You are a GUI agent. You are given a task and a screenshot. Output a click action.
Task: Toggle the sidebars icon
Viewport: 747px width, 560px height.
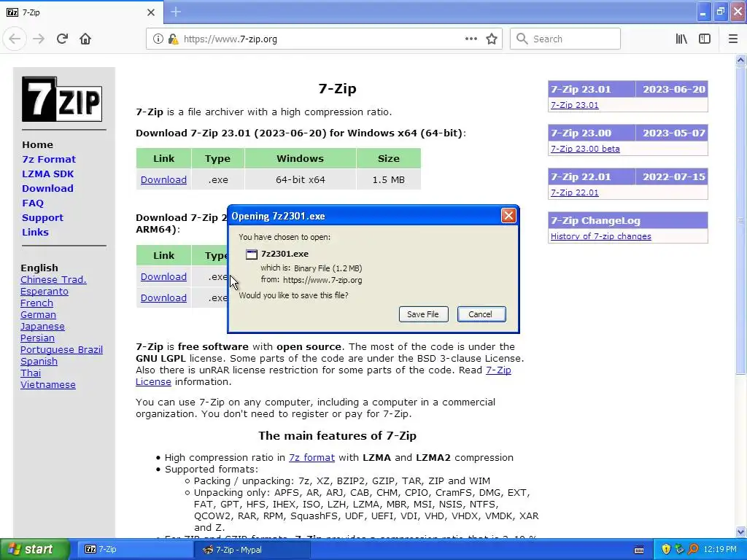coord(705,39)
